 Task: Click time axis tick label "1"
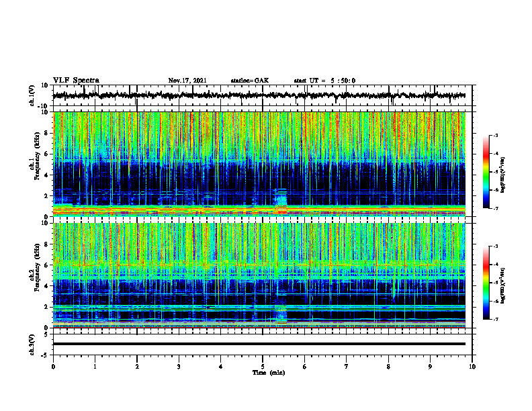(x=95, y=367)
